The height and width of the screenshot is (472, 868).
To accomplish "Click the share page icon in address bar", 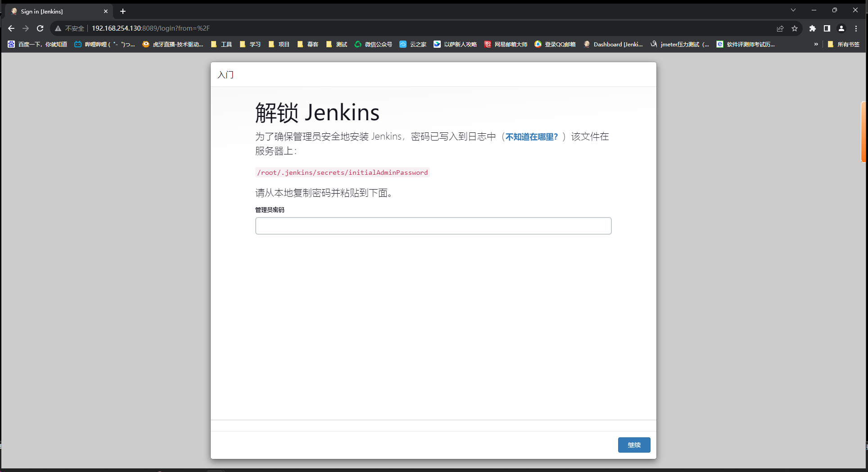I will [x=780, y=28].
